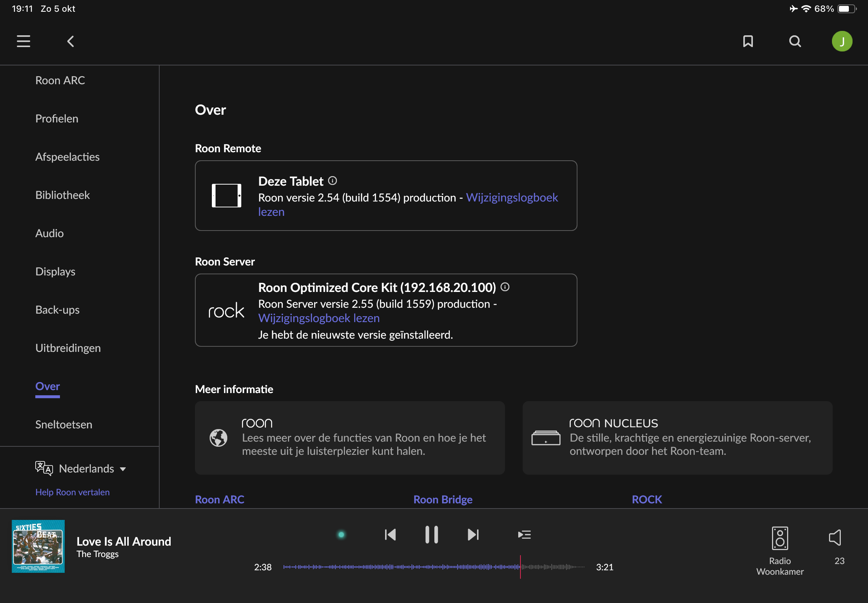Screen dimensions: 868x603
Task: Open the volume speaker icon showing 23
Action: pyautogui.click(x=835, y=537)
